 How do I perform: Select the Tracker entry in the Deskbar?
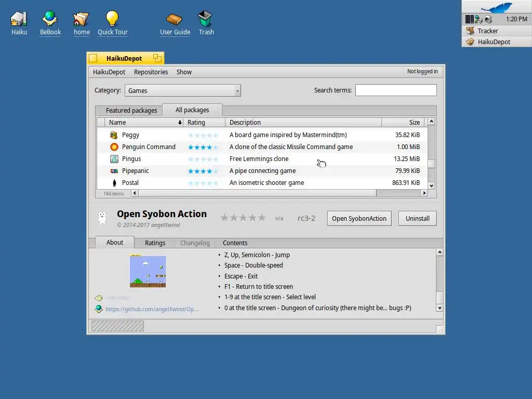[497, 31]
